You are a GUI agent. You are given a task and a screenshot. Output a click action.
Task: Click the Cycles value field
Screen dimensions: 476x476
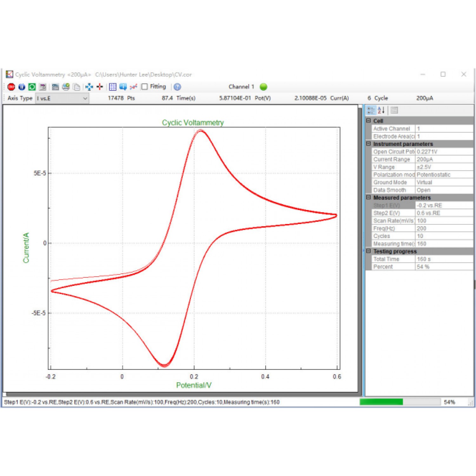tap(444, 236)
